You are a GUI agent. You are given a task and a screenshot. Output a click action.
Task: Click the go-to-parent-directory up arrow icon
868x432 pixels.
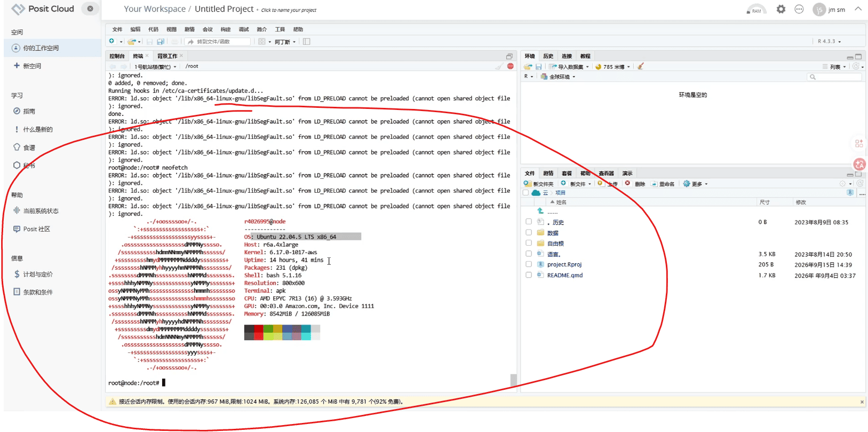pyautogui.click(x=540, y=211)
